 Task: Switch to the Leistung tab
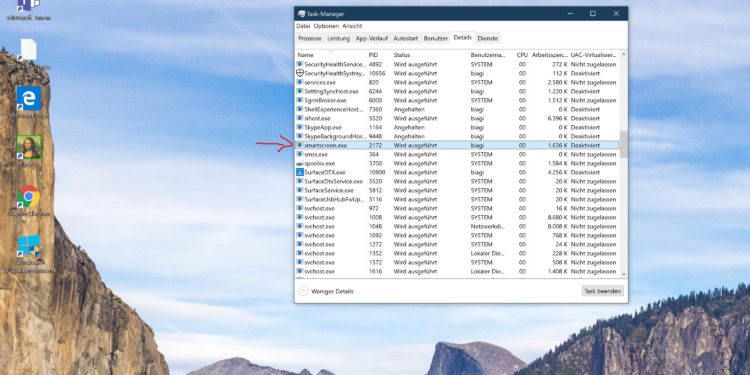click(x=339, y=38)
